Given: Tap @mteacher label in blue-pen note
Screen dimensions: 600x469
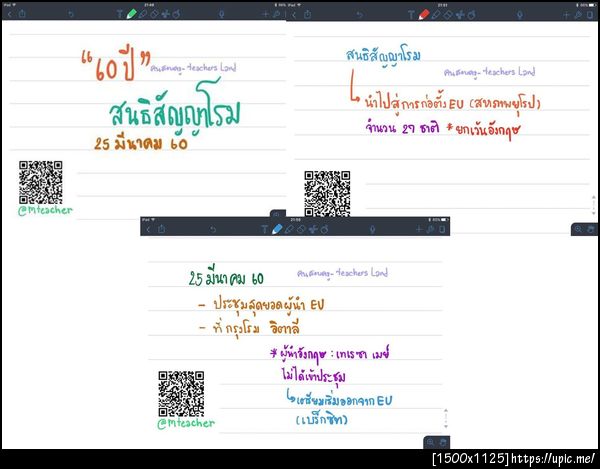Looking at the screenshot, I should (x=186, y=423).
